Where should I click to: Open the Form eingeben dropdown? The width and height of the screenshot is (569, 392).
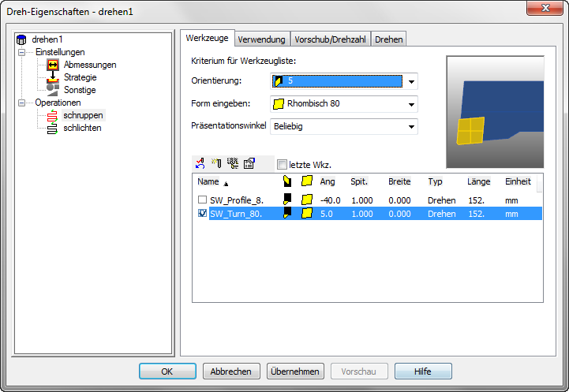click(411, 104)
